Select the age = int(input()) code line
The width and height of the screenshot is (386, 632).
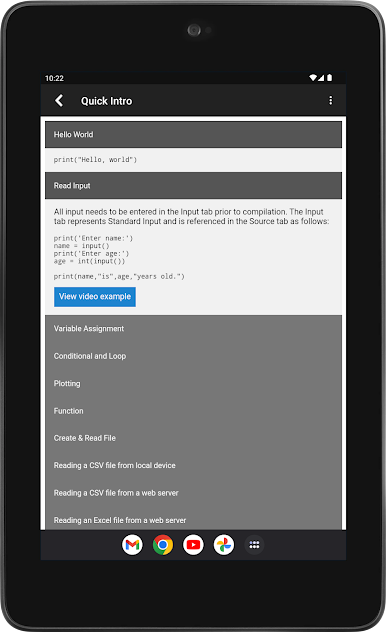tap(89, 261)
